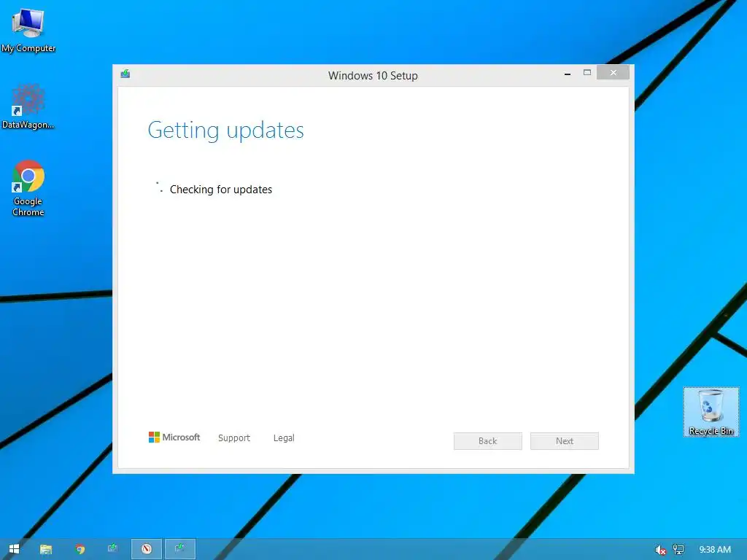
Task: Click the Back button
Action: pyautogui.click(x=488, y=441)
